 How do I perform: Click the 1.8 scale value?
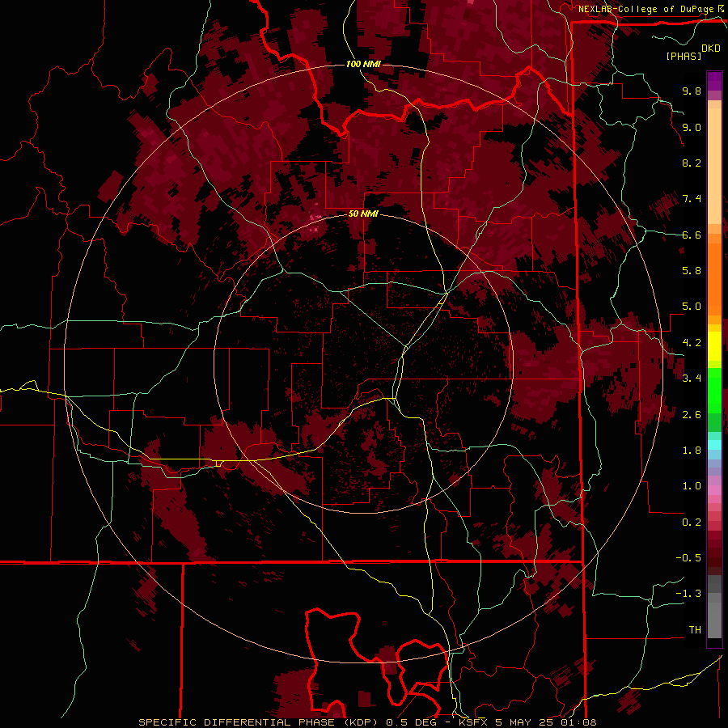click(x=692, y=451)
